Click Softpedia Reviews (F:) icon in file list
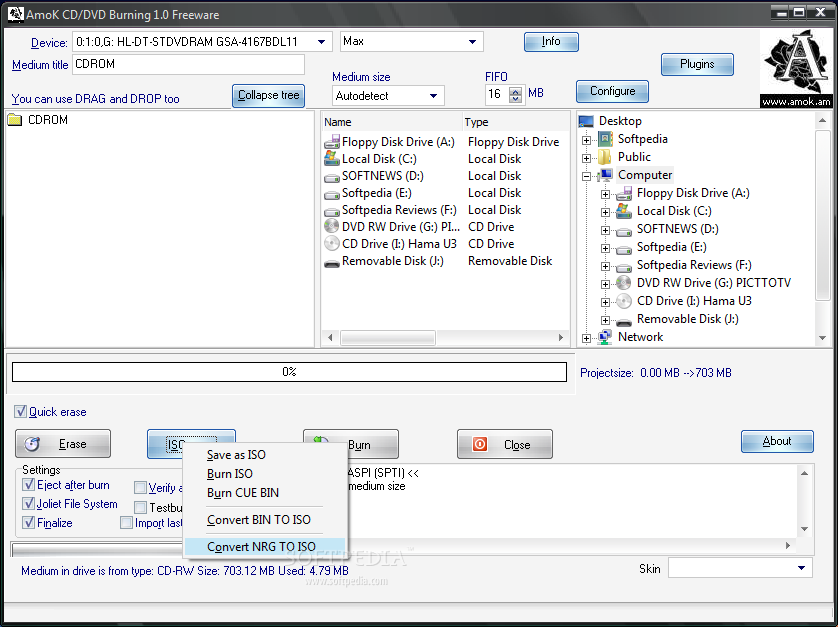The height and width of the screenshot is (627, 838). (332, 211)
